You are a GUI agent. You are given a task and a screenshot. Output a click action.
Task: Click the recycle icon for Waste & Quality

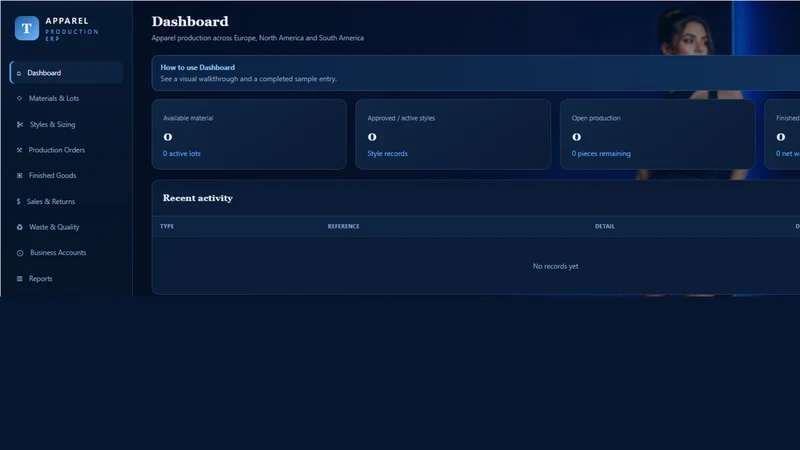click(19, 227)
